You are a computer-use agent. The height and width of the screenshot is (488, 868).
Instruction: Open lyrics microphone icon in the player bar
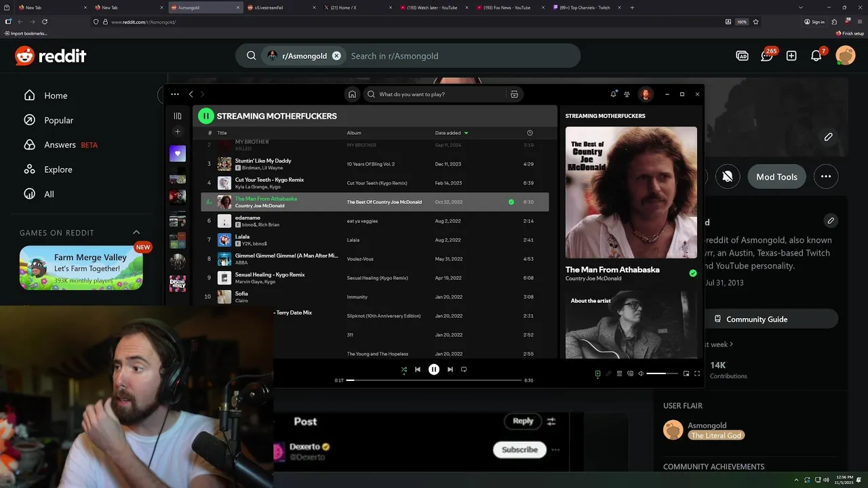tap(608, 373)
